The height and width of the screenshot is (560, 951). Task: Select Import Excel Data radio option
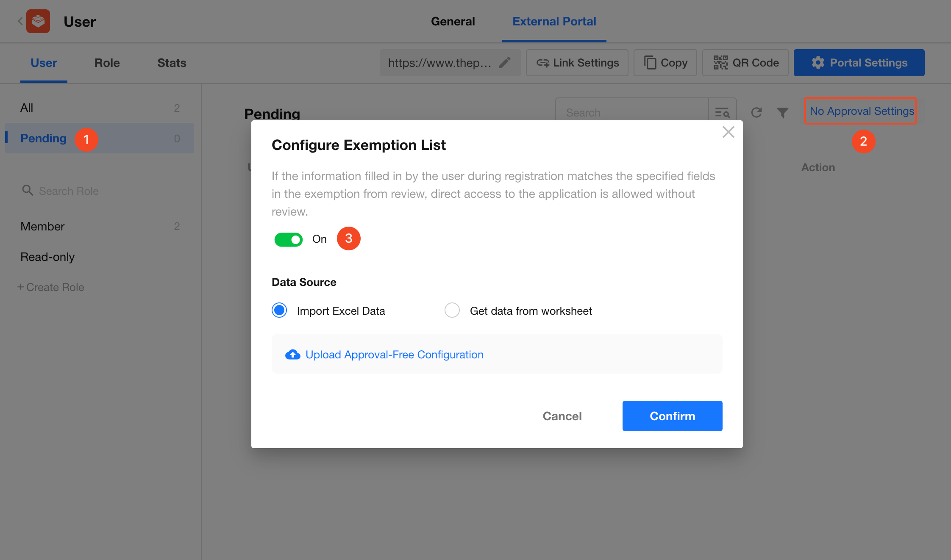[x=279, y=310]
